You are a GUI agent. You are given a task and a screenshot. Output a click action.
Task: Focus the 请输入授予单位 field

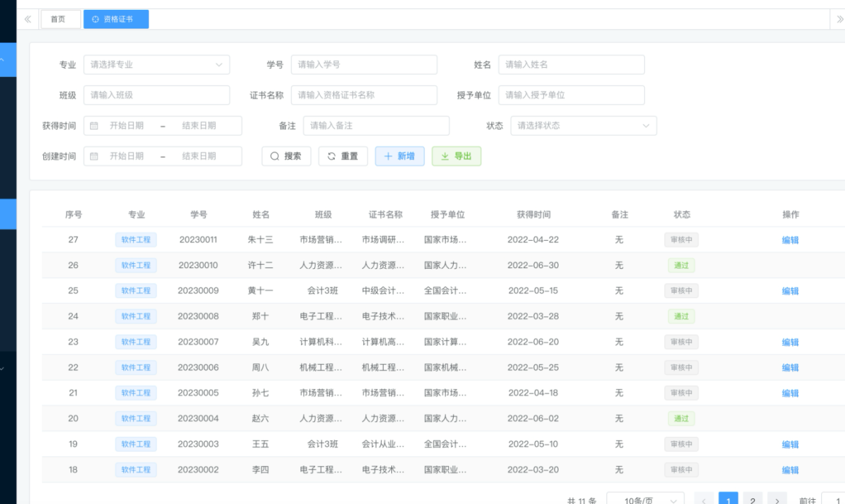(x=571, y=95)
